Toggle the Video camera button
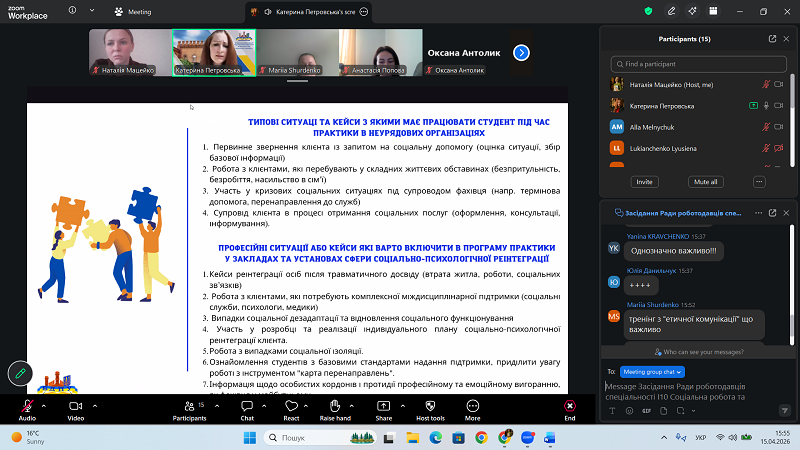Image resolution: width=800 pixels, height=450 pixels. 74,406
